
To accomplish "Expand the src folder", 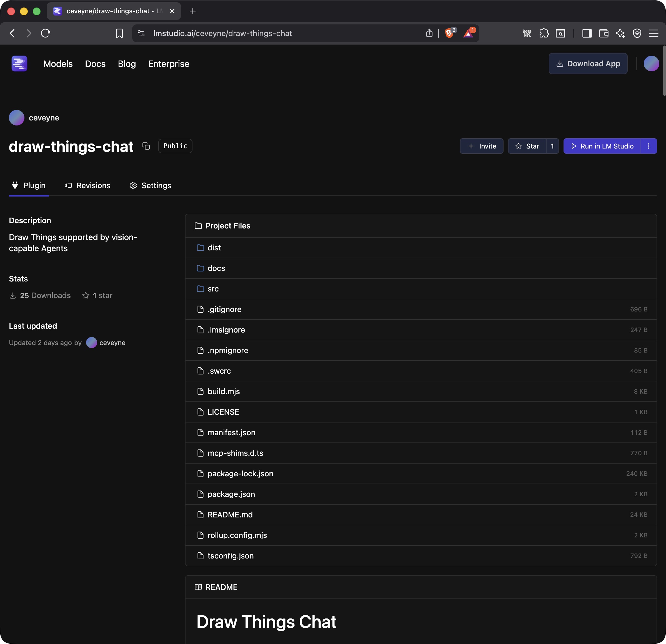I will pos(213,289).
